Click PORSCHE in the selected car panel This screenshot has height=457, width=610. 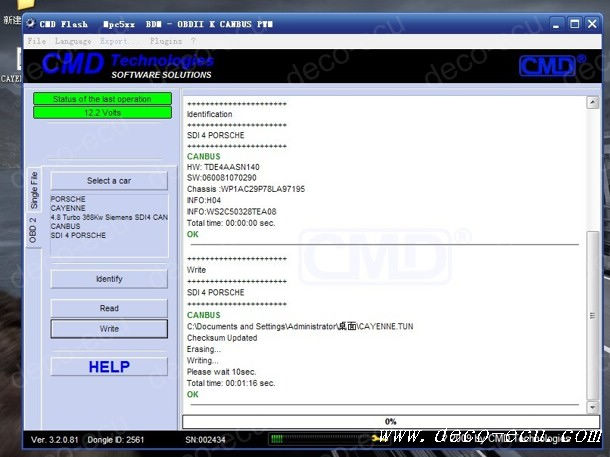click(68, 199)
